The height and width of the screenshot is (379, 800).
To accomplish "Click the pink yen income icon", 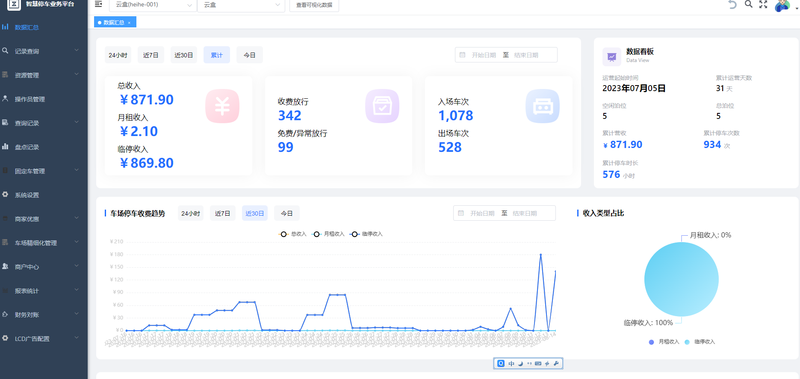I will 222,106.
